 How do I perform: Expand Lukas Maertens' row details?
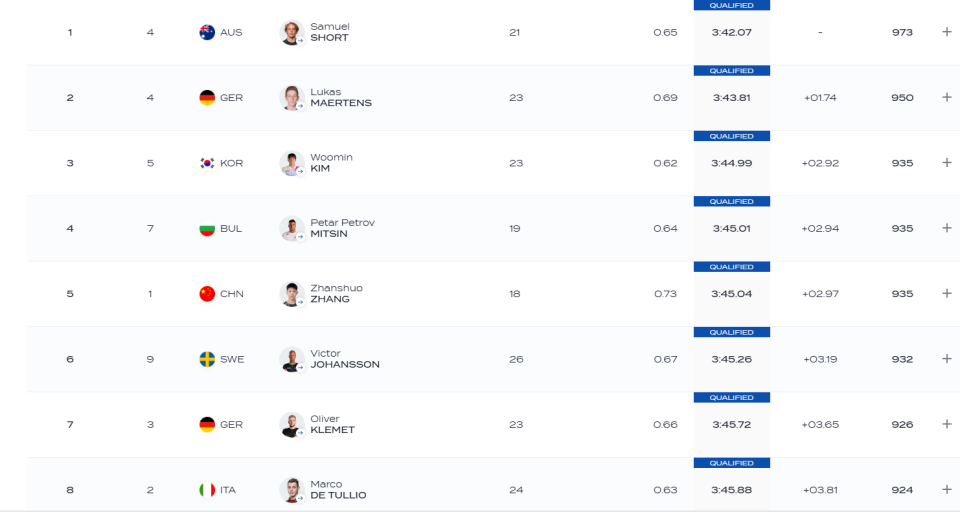(x=947, y=97)
